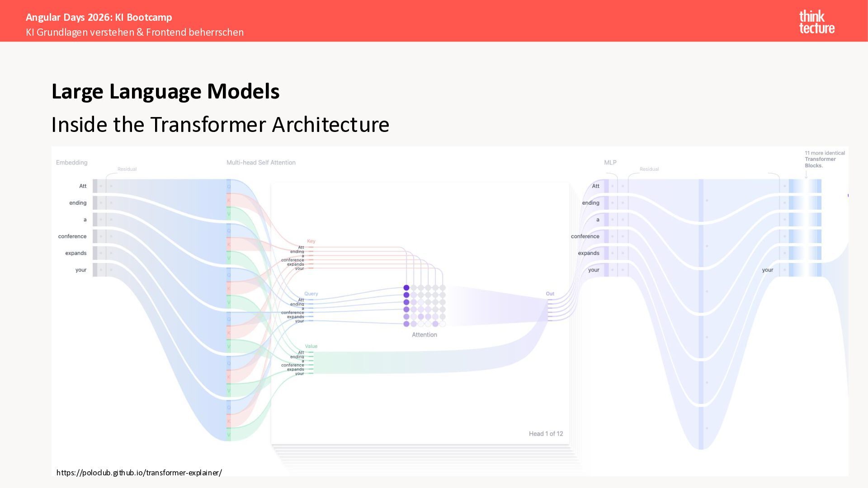This screenshot has width=868, height=488.
Task: Click the 'expands' token in Embedding column
Action: (x=75, y=253)
